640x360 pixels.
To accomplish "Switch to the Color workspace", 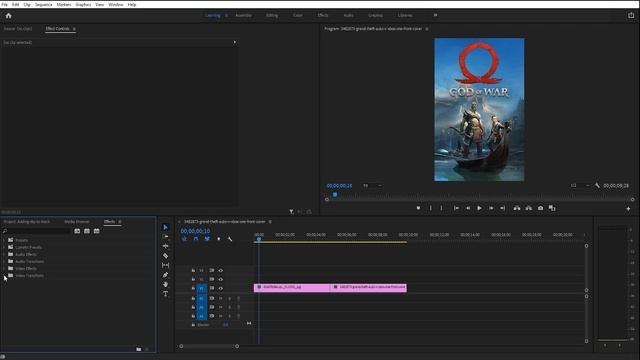I will pos(298,15).
